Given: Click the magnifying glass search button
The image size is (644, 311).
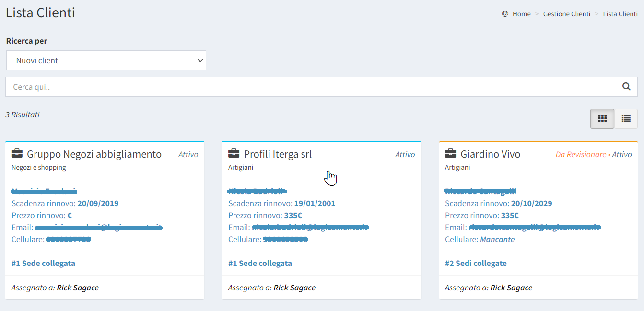Looking at the screenshot, I should pos(626,87).
